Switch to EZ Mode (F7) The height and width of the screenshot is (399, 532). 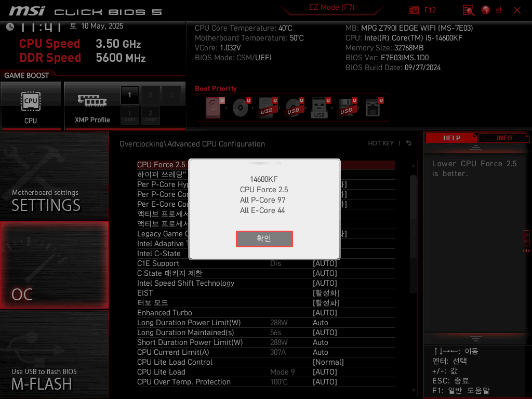click(x=331, y=7)
